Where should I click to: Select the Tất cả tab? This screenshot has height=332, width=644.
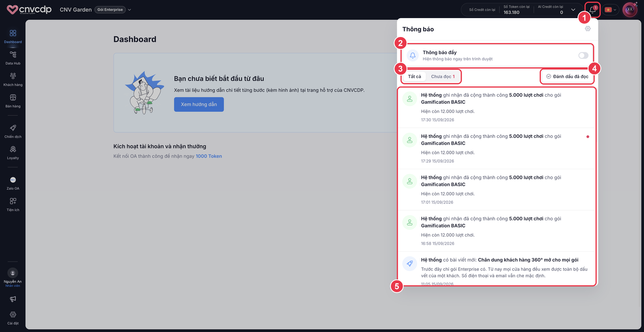click(x=415, y=76)
